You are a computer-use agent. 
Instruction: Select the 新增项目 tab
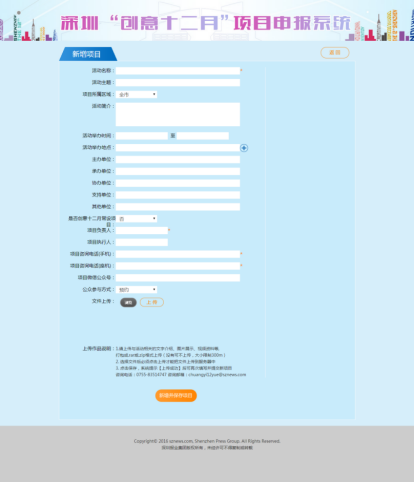[88, 54]
